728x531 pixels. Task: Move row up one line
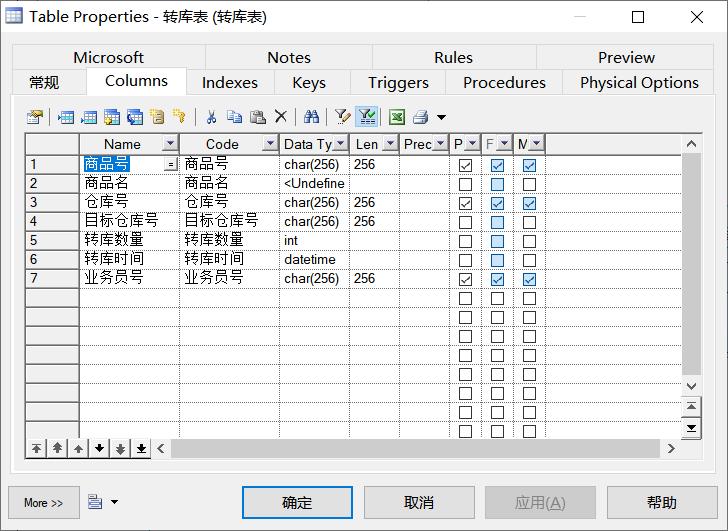point(78,448)
